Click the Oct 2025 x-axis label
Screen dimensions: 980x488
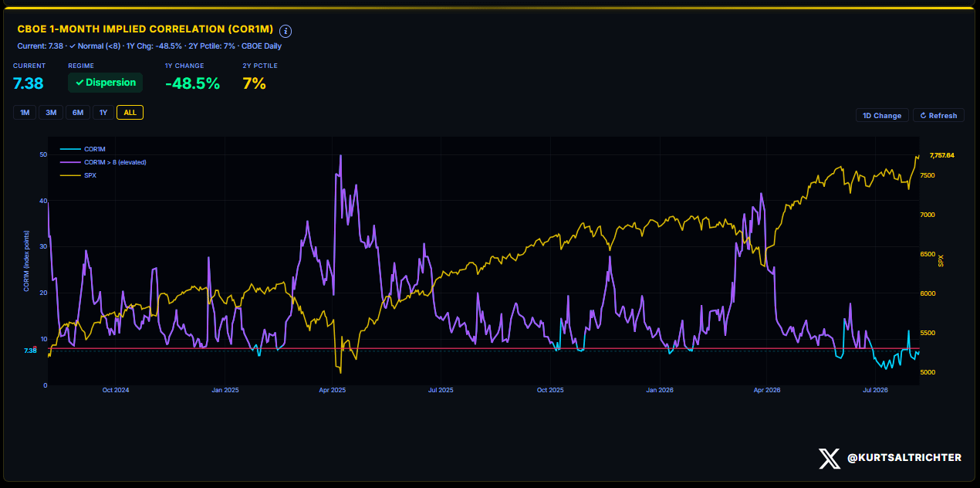click(550, 390)
